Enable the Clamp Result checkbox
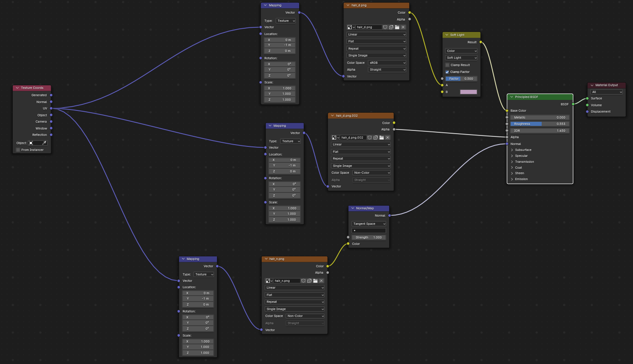 [x=448, y=65]
